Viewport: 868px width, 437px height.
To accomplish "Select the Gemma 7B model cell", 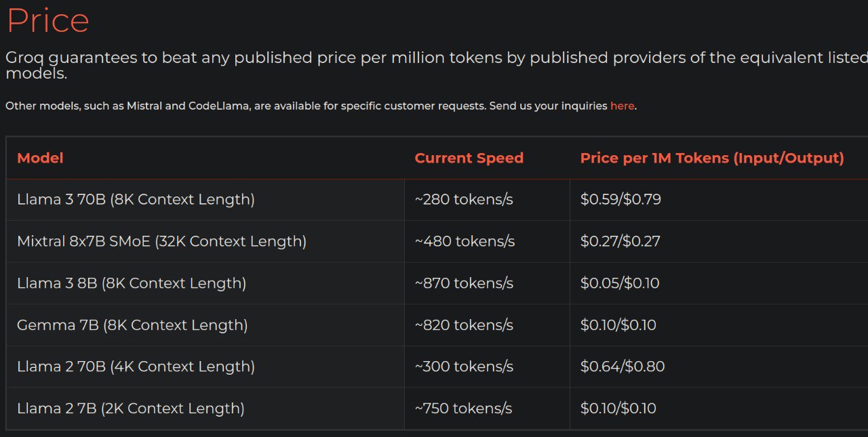I will click(132, 325).
